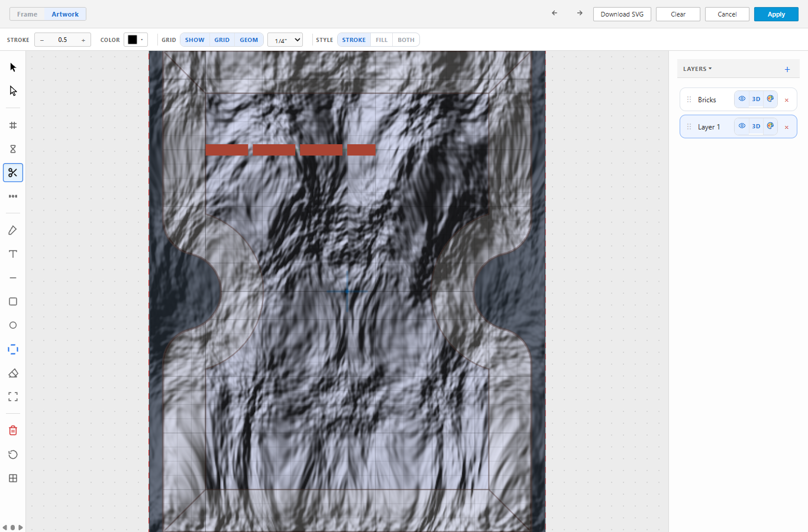Toggle grid SHOW option

[x=195, y=40]
